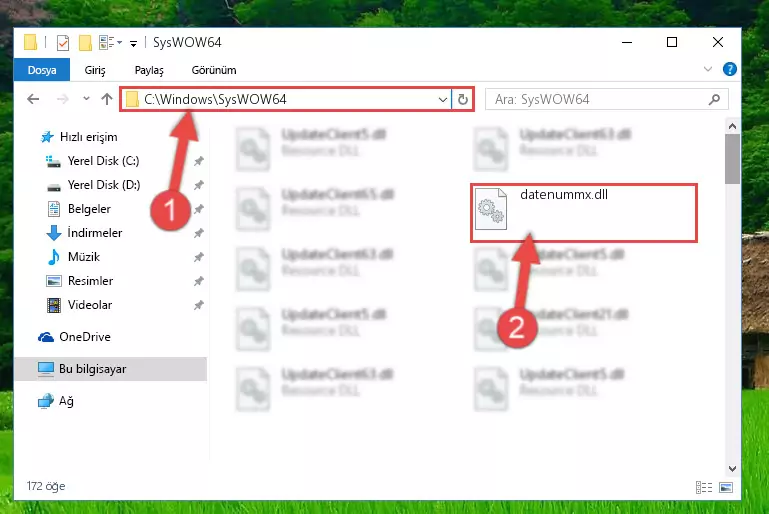Click the Ara: SysWOW64 search box
Screen dimensions: 769x514
click(607, 100)
